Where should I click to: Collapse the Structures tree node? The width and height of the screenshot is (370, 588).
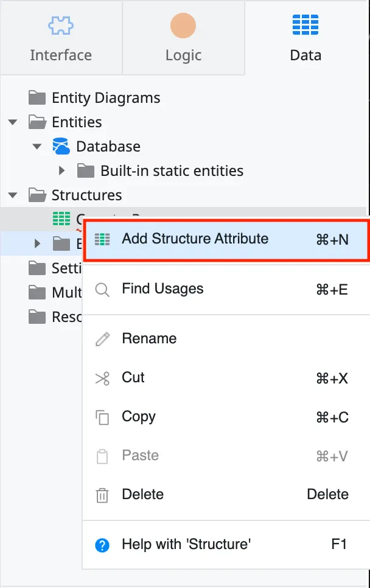(13, 195)
